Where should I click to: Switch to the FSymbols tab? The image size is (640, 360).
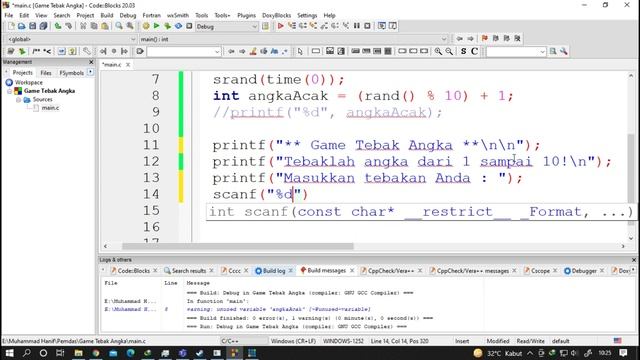click(x=71, y=73)
